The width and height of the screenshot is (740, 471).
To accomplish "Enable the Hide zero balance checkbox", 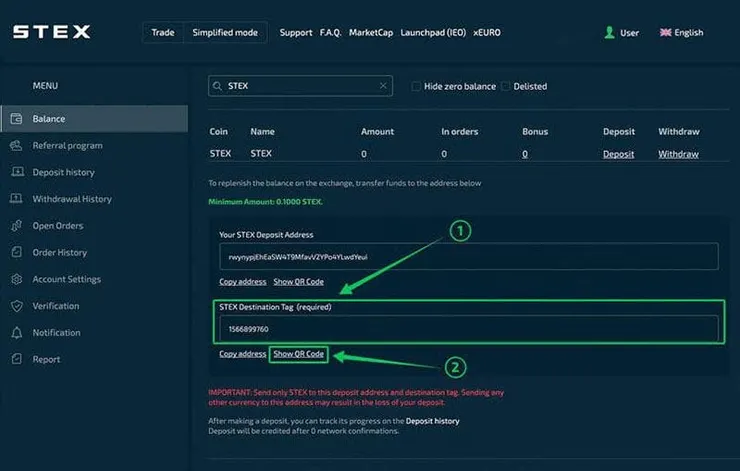I will click(416, 86).
